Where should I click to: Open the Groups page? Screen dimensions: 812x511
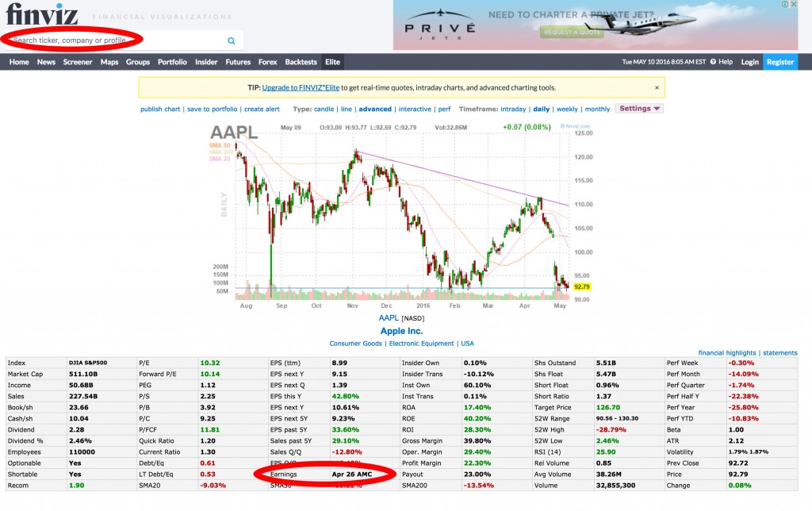click(x=138, y=62)
